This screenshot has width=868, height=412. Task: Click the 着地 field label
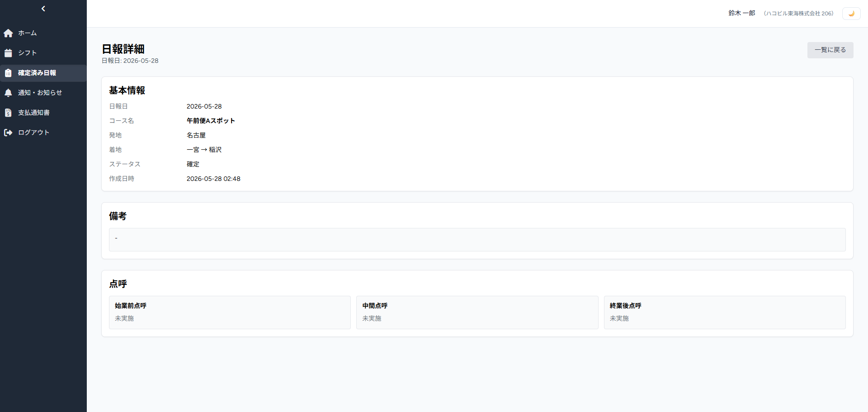tap(115, 150)
